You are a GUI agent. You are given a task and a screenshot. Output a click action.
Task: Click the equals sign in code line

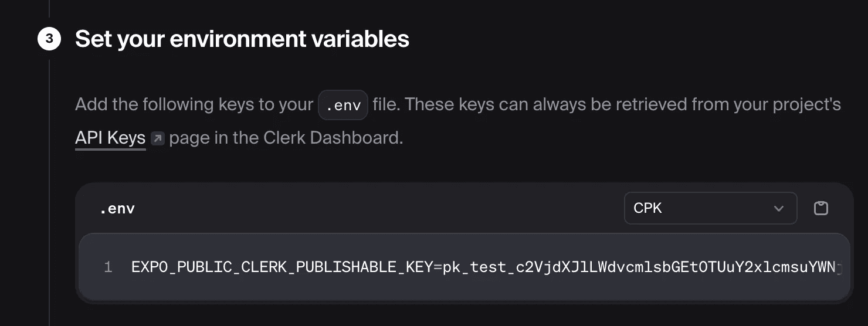point(436,267)
